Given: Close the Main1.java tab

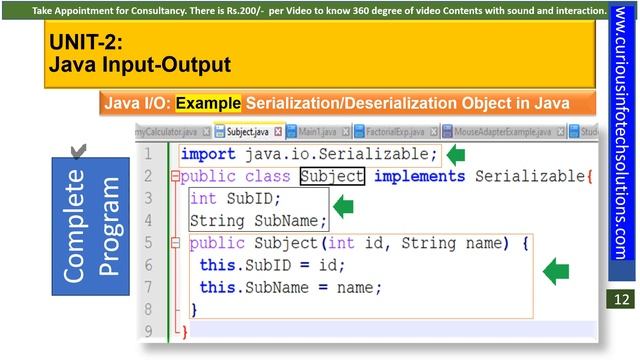Looking at the screenshot, I should [346, 132].
